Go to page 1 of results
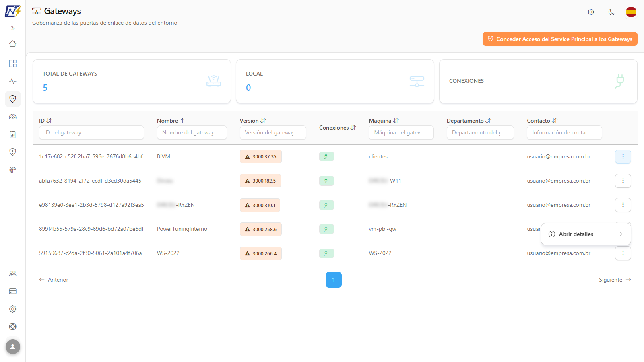Viewport: 644px width, 362px height. point(334,280)
